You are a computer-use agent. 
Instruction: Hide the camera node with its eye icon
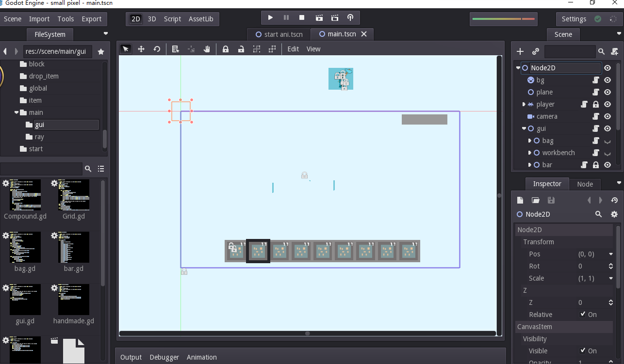point(607,116)
